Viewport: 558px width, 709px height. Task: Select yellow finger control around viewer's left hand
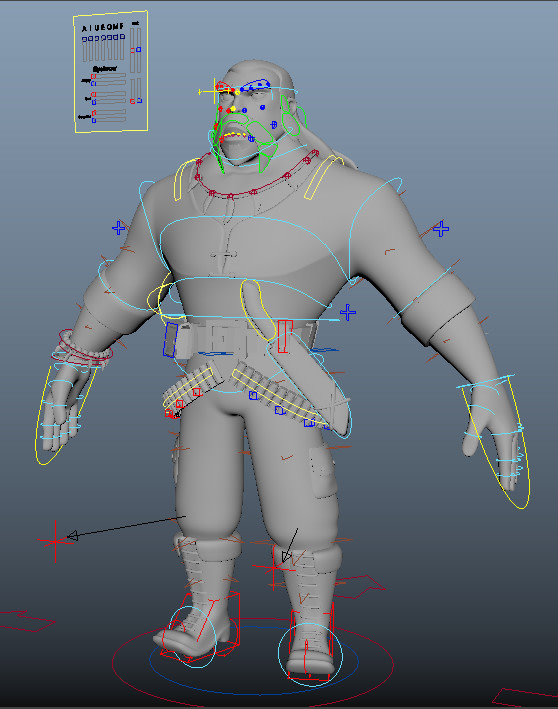pyautogui.click(x=66, y=415)
